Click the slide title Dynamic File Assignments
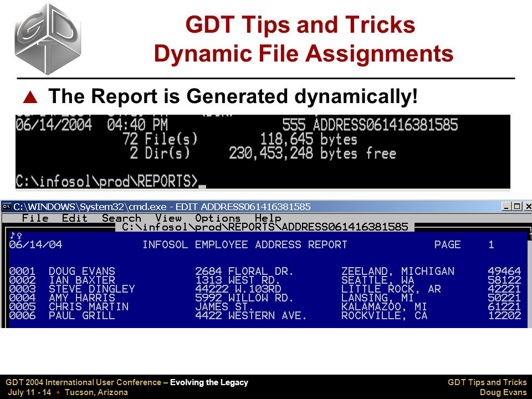532x399 pixels. tap(304, 54)
